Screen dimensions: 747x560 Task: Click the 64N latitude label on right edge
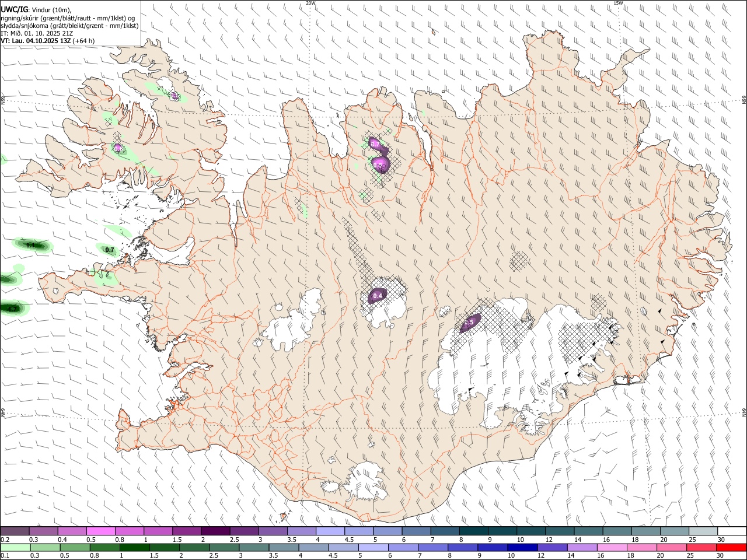(743, 412)
